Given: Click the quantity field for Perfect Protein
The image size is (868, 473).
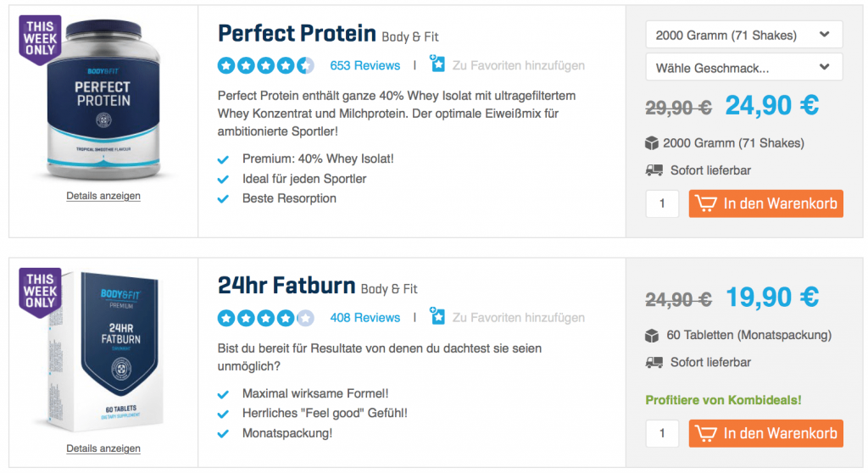Looking at the screenshot, I should [662, 204].
